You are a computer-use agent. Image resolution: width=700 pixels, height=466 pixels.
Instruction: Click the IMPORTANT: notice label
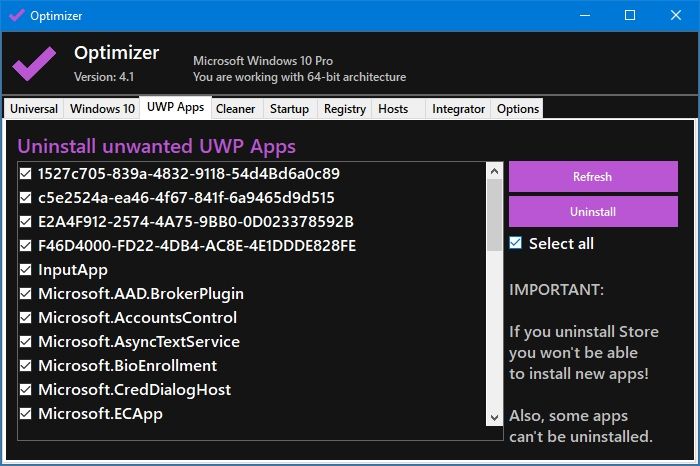pyautogui.click(x=557, y=290)
